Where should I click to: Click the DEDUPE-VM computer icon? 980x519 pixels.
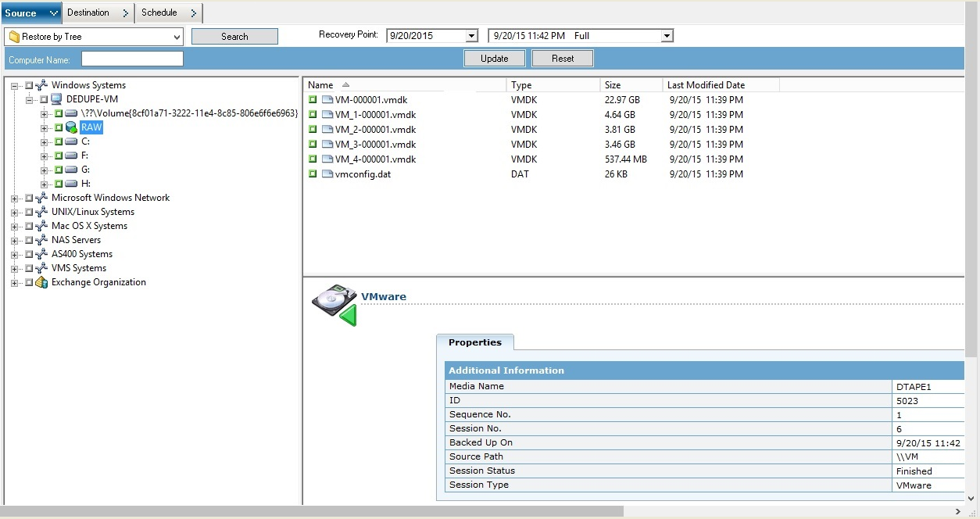55,98
